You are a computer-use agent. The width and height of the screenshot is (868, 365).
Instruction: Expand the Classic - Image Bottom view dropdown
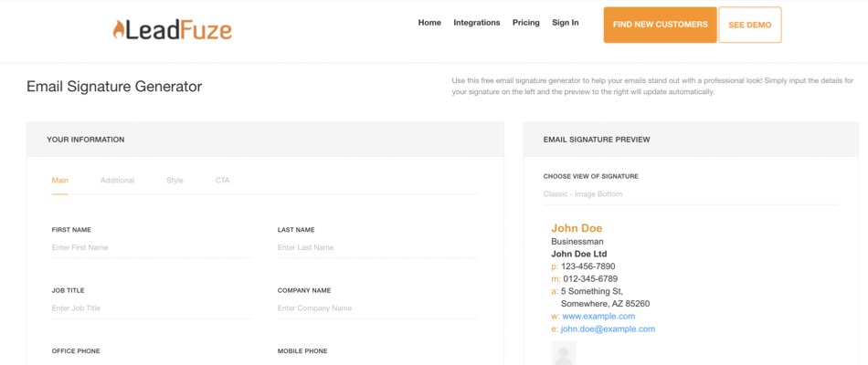tap(690, 194)
